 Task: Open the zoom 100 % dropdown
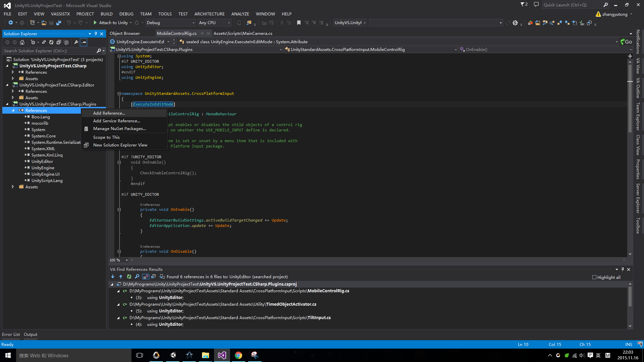click(x=119, y=260)
